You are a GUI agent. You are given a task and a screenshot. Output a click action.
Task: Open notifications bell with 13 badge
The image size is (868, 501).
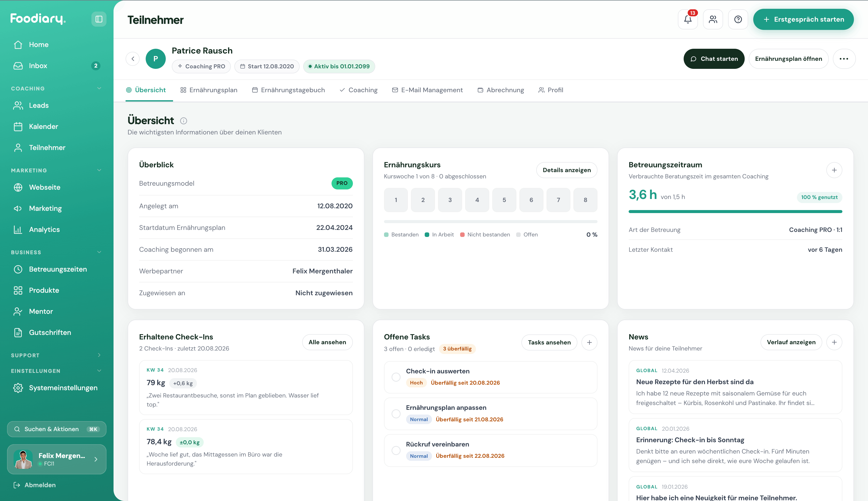(x=688, y=19)
